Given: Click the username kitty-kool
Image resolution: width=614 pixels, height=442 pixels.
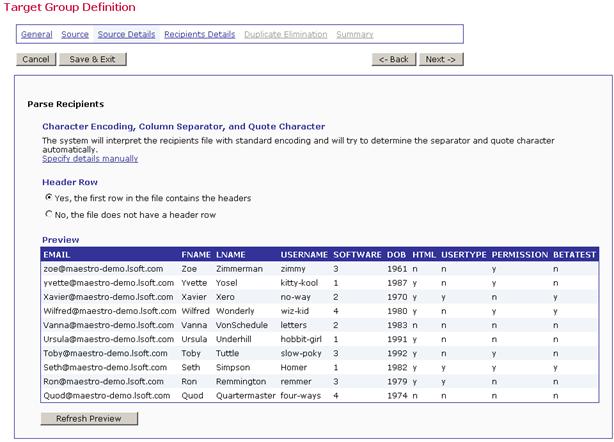Looking at the screenshot, I should coord(300,283).
